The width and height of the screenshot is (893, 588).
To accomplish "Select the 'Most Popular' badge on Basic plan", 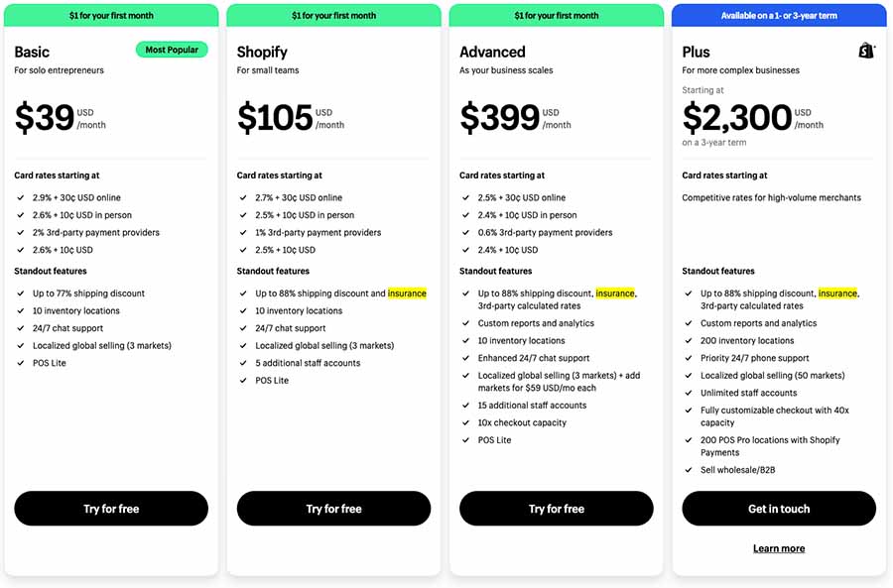I will coord(171,49).
